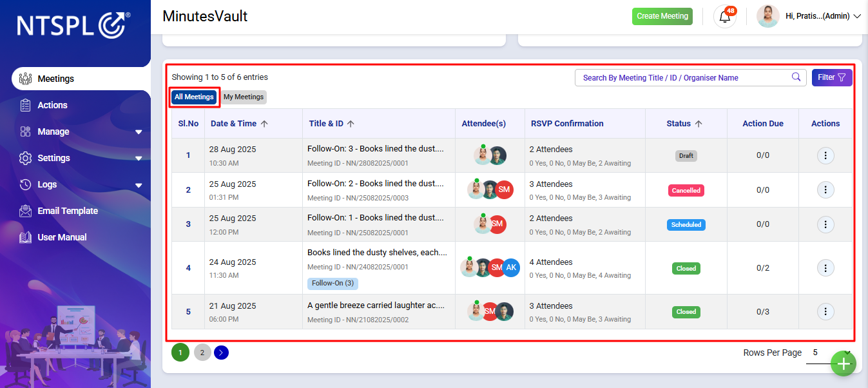Open the notifications bell icon

[725, 17]
